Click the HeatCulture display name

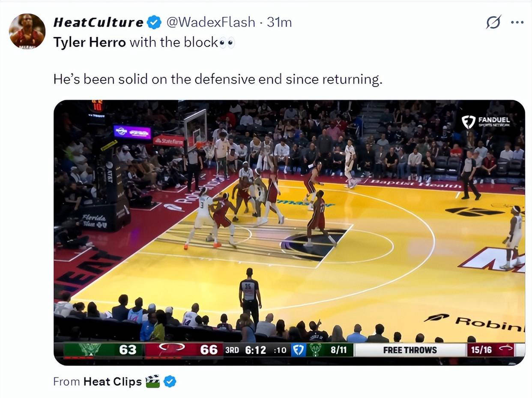(x=99, y=22)
